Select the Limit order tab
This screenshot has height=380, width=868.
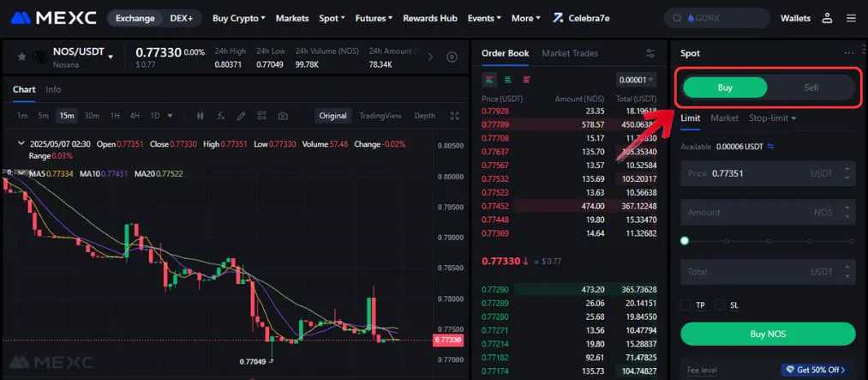(x=691, y=118)
